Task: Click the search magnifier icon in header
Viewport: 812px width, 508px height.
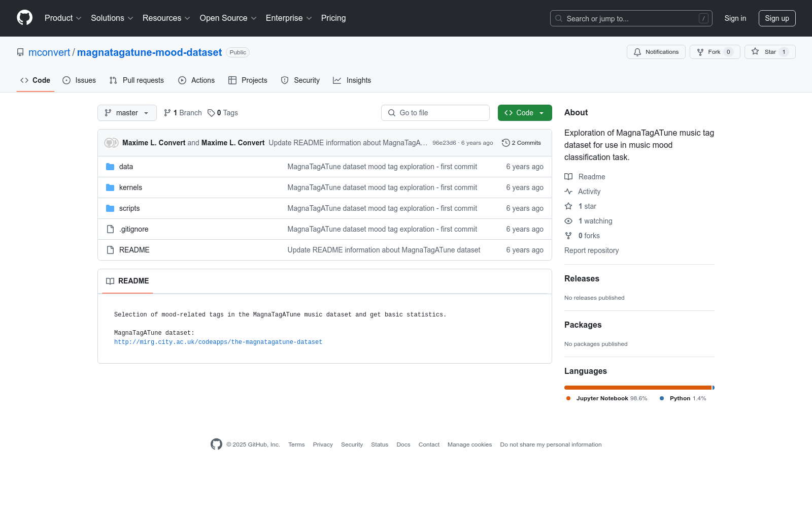Action: (559, 18)
